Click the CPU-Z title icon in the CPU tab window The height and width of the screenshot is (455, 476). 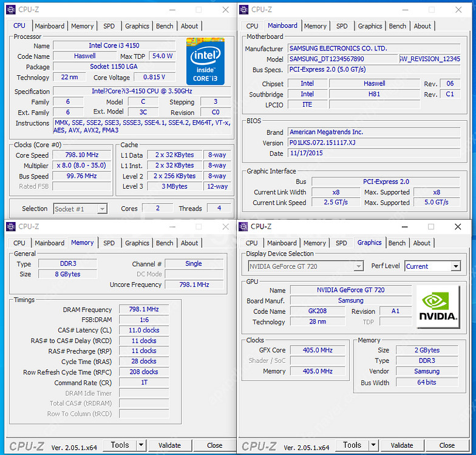[11, 10]
